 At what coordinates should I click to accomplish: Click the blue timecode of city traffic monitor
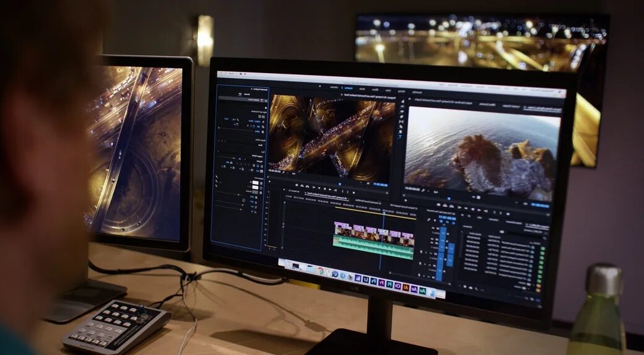click(380, 185)
